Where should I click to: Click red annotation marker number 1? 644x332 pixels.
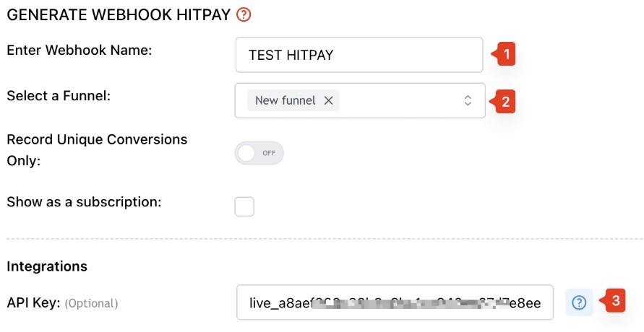[x=504, y=55]
